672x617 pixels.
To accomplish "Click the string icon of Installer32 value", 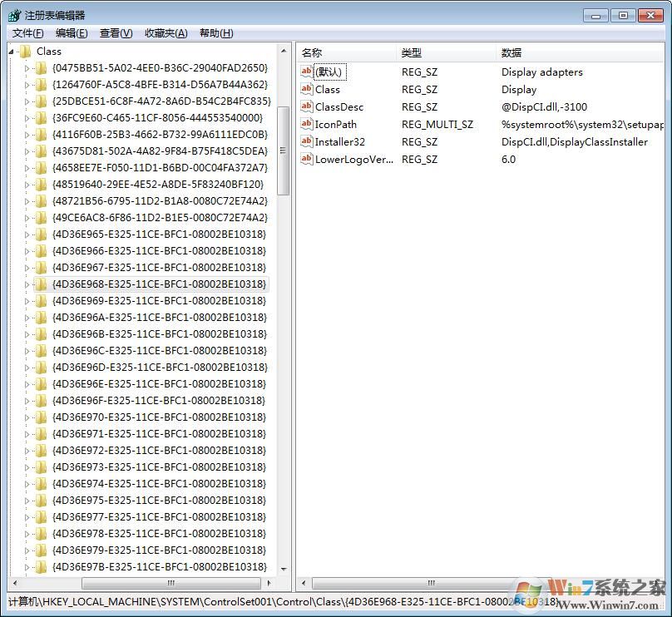I will (306, 141).
